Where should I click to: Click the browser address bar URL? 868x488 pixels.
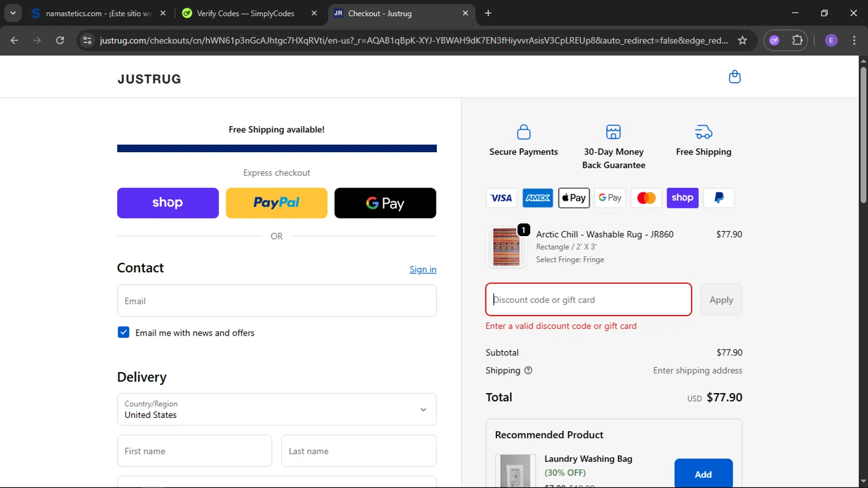414,41
